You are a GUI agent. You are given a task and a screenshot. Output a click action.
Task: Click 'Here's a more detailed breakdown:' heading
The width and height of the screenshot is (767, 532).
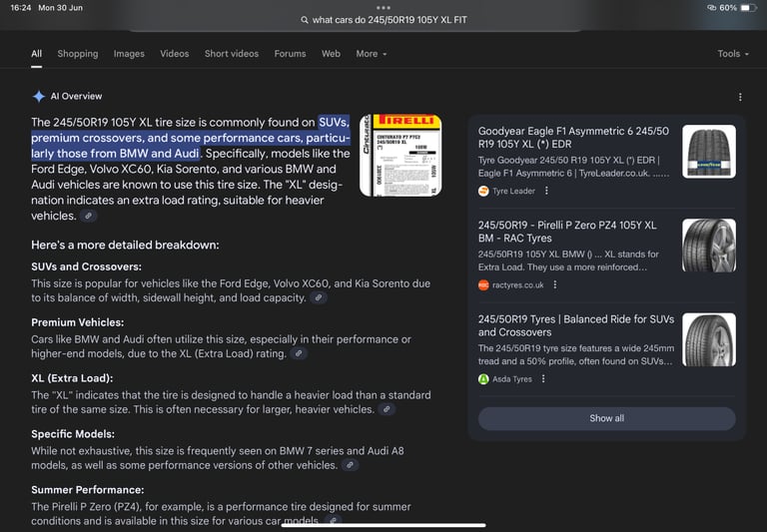(125, 245)
